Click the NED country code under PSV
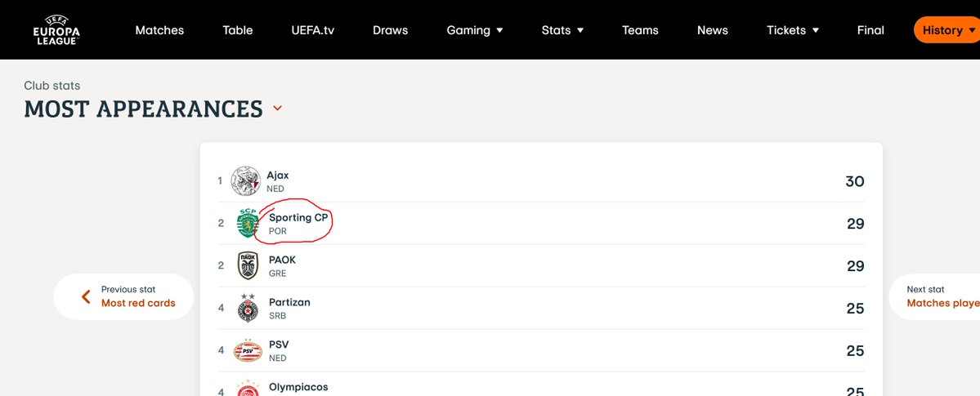Screen dimensions: 980x396 [x=278, y=358]
